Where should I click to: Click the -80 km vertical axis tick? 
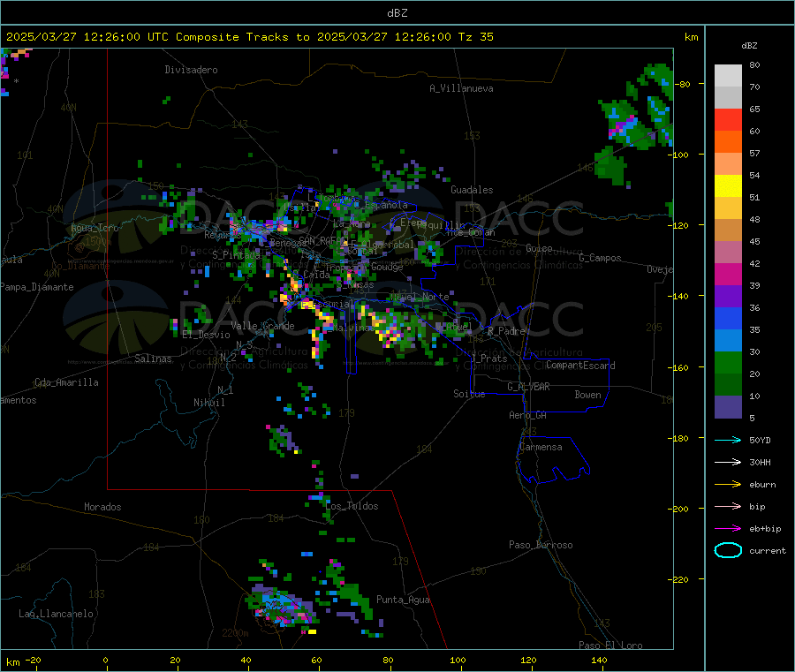coord(683,84)
